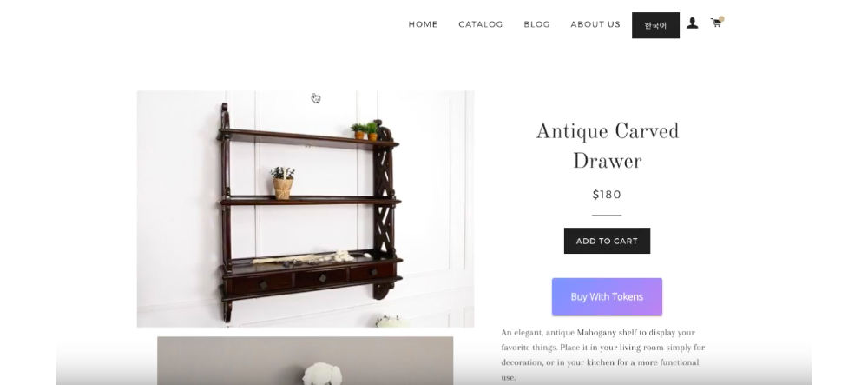Switch language with the 한국어 button
The height and width of the screenshot is (385, 868).
pos(655,25)
